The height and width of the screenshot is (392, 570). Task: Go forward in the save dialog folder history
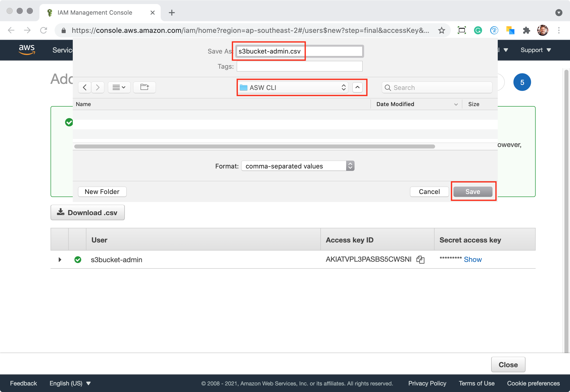click(x=98, y=87)
